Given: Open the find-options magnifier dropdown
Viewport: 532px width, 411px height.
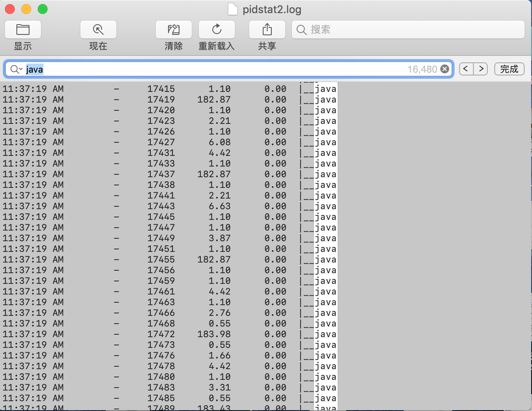Looking at the screenshot, I should coord(16,69).
